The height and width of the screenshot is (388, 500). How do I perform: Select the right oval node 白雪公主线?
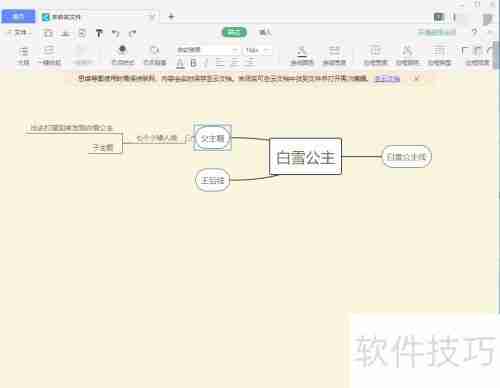406,156
